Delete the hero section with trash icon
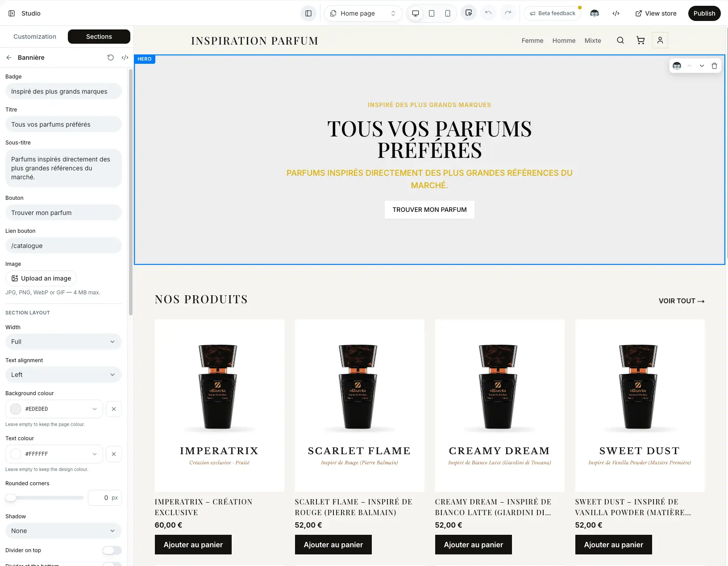This screenshot has height=566, width=728. [x=714, y=66]
